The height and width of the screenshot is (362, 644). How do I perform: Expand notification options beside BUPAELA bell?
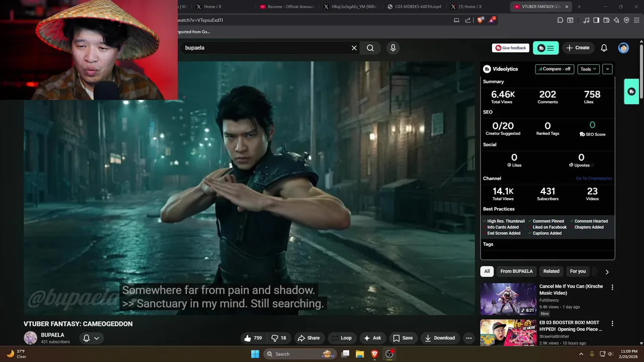point(97,338)
